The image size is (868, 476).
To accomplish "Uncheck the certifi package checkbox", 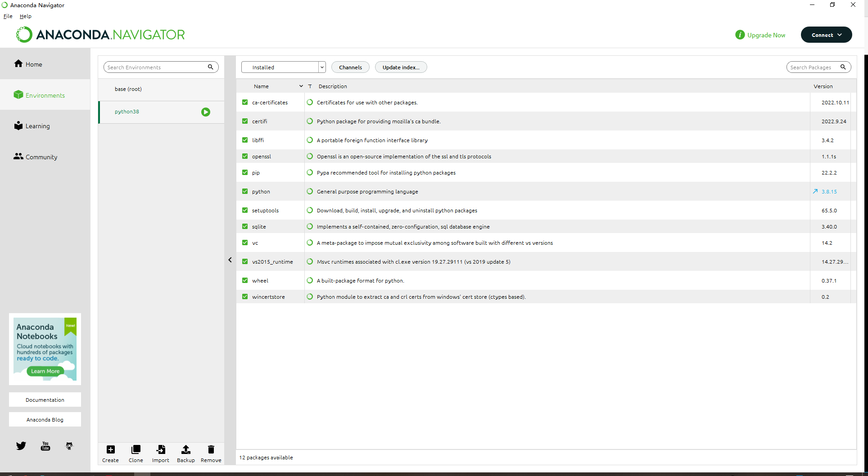I will click(x=245, y=121).
